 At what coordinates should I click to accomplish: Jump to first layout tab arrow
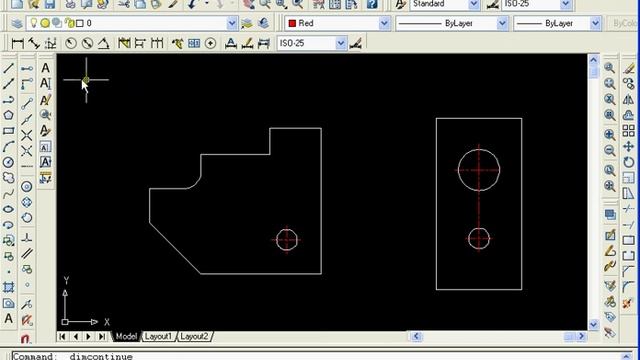pos(62,336)
